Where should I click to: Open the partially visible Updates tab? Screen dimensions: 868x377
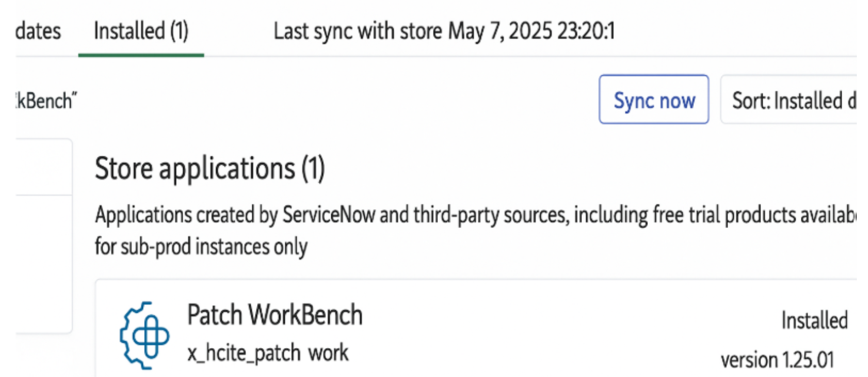38,31
